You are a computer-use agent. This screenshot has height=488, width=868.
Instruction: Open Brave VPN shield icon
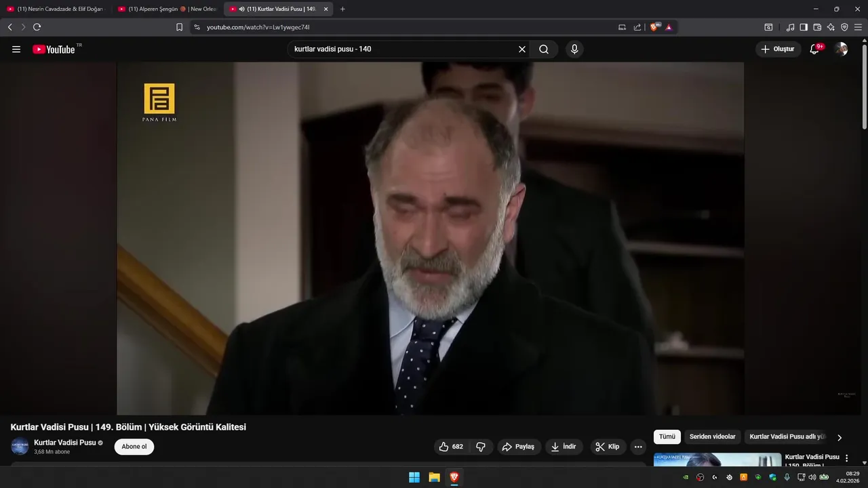click(844, 27)
